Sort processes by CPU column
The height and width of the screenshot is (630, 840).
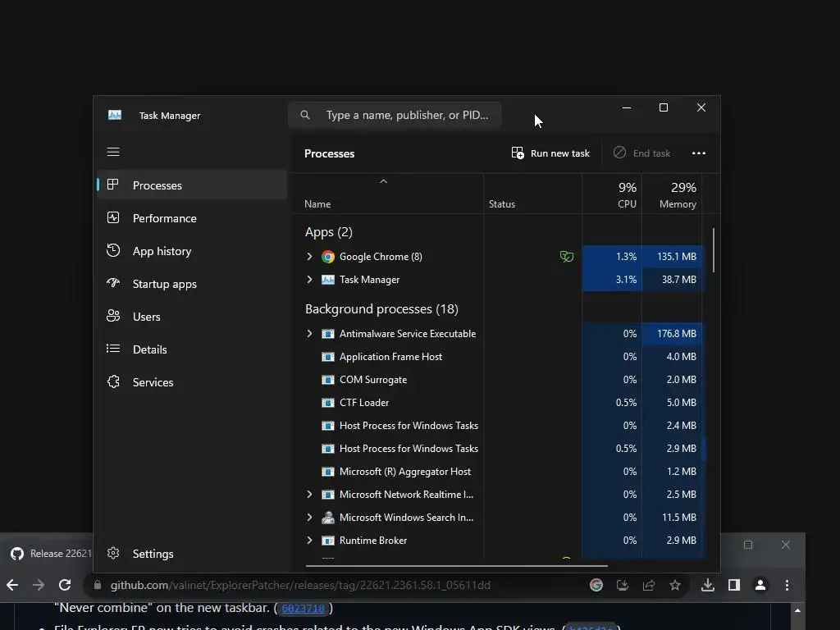(x=612, y=195)
